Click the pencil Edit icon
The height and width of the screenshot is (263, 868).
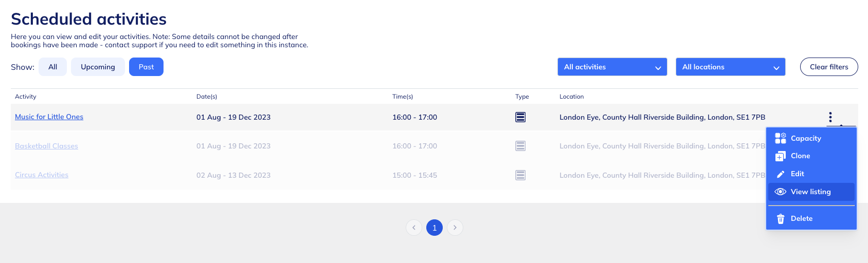tap(780, 174)
